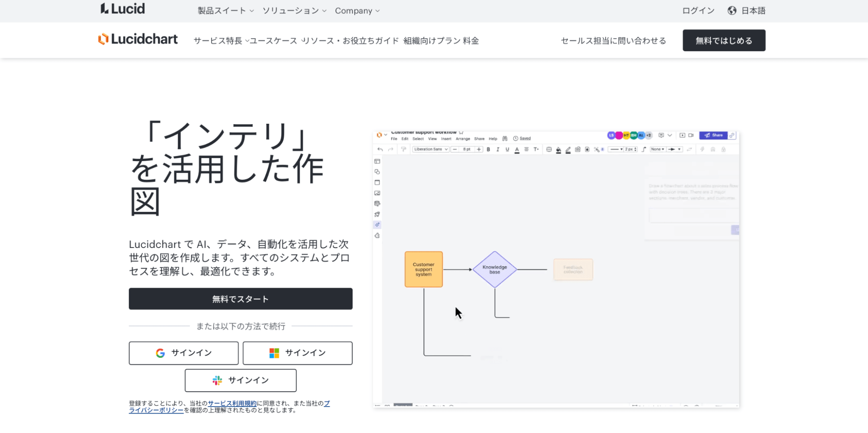Click the lightning bolt action icon
The image size is (868, 433).
[702, 149]
